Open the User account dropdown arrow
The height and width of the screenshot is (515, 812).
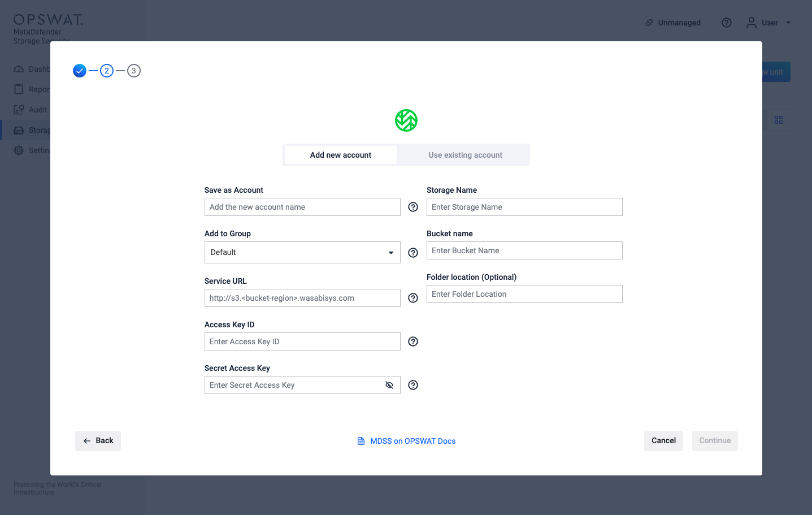(x=788, y=23)
